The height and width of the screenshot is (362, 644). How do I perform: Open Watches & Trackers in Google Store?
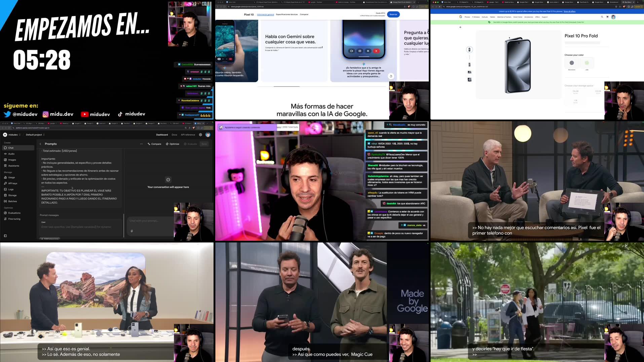pyautogui.click(x=504, y=17)
